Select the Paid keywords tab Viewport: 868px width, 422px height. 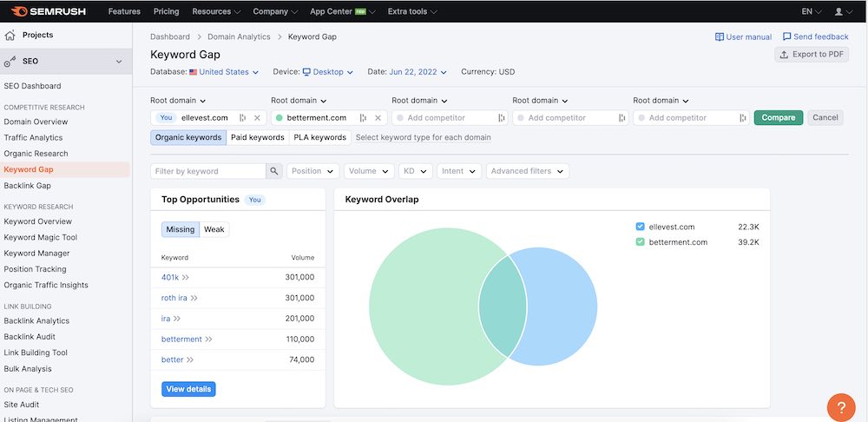point(258,137)
